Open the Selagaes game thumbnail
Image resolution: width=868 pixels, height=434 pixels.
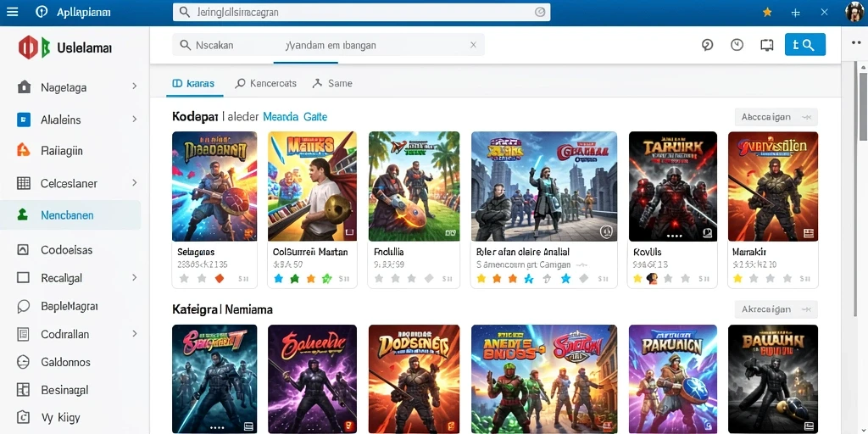tap(214, 186)
